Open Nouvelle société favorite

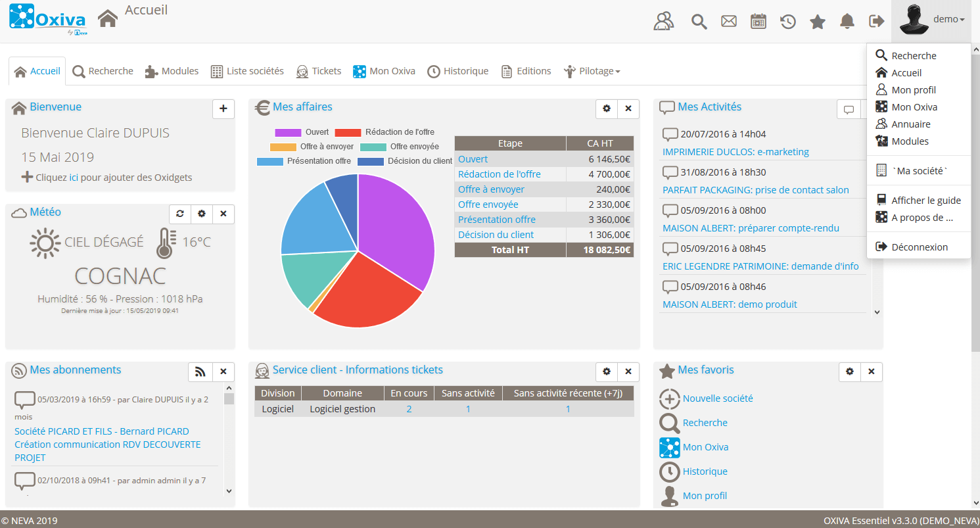[x=718, y=398]
